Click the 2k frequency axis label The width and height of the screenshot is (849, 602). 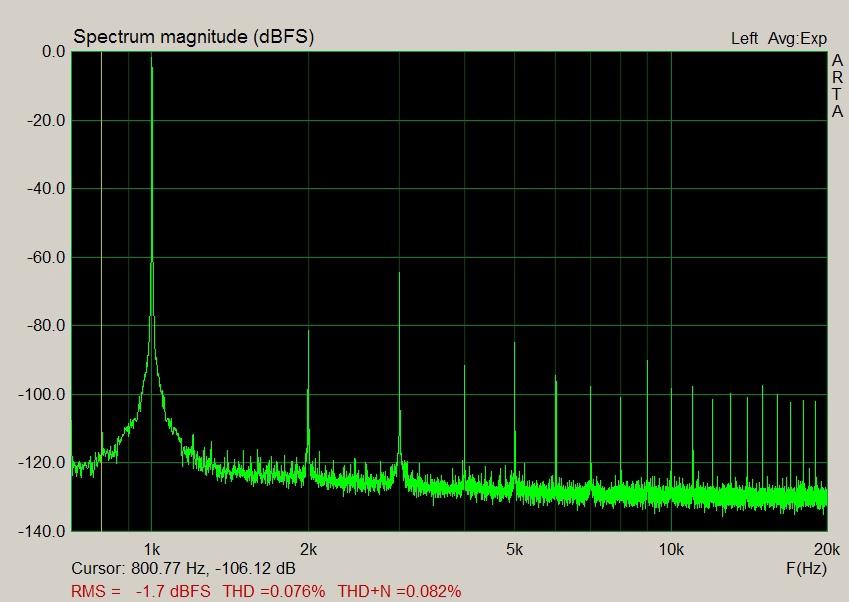(308, 549)
